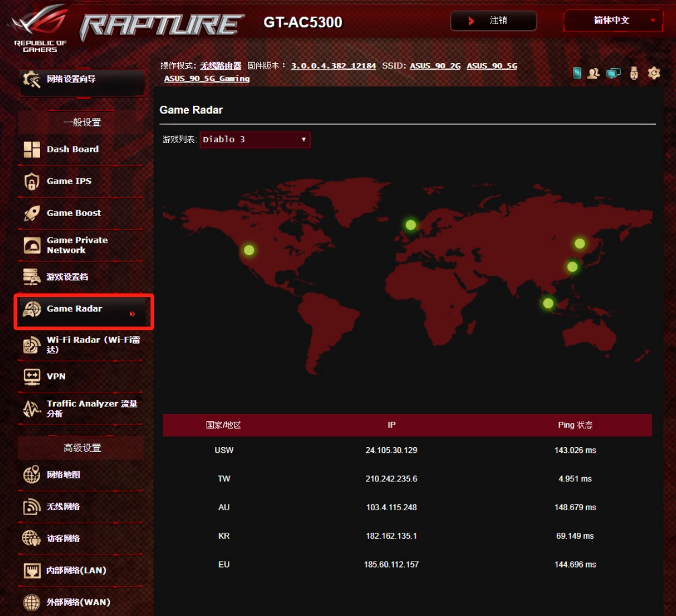Click the mobile app status icon
Screen dimensions: 676x616
[x=577, y=73]
